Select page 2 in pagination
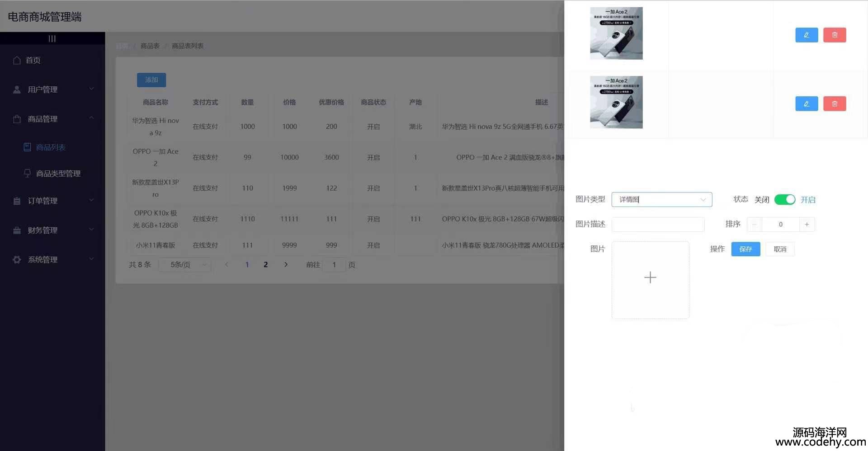 point(265,265)
